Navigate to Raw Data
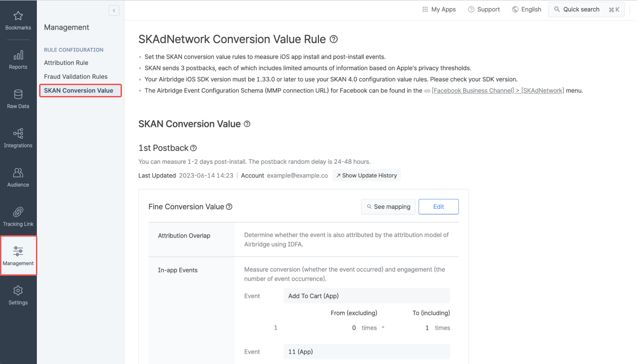This screenshot has width=637, height=364. (x=18, y=99)
